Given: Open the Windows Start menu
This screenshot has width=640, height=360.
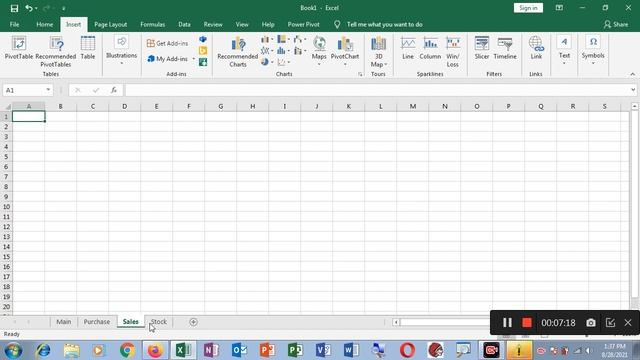Looking at the screenshot, I should pyautogui.click(x=13, y=351).
